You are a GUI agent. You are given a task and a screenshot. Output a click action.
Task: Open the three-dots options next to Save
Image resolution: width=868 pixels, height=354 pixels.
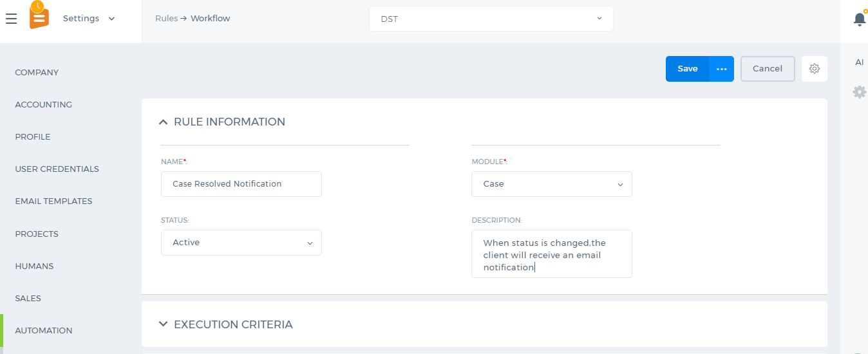[721, 69]
